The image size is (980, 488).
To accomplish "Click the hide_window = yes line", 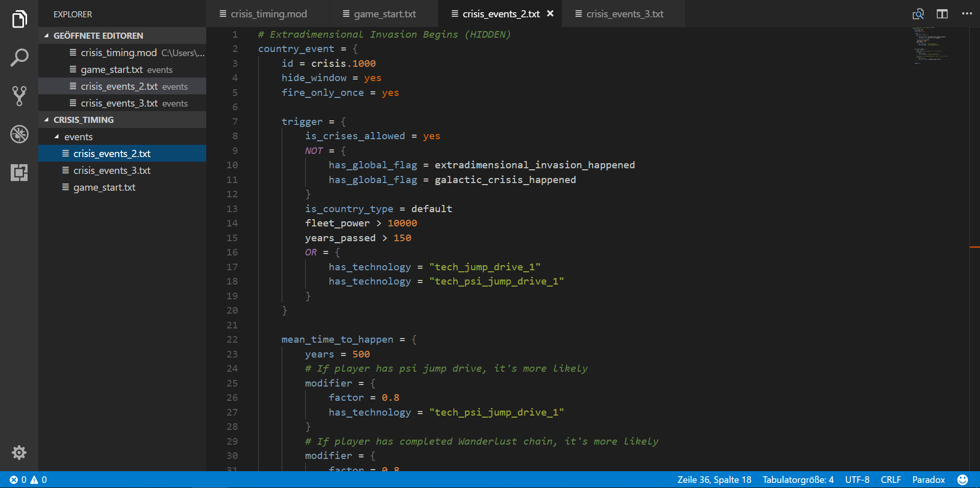I will coord(331,78).
